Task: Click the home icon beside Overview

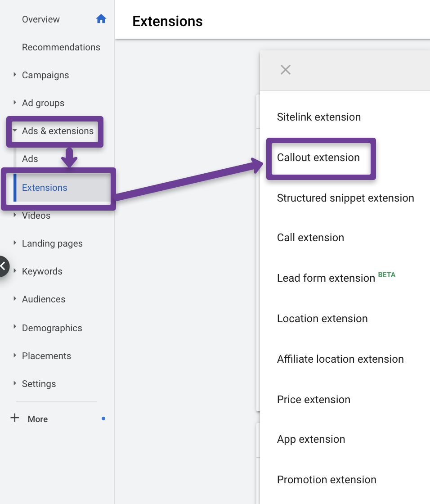Action: click(101, 19)
